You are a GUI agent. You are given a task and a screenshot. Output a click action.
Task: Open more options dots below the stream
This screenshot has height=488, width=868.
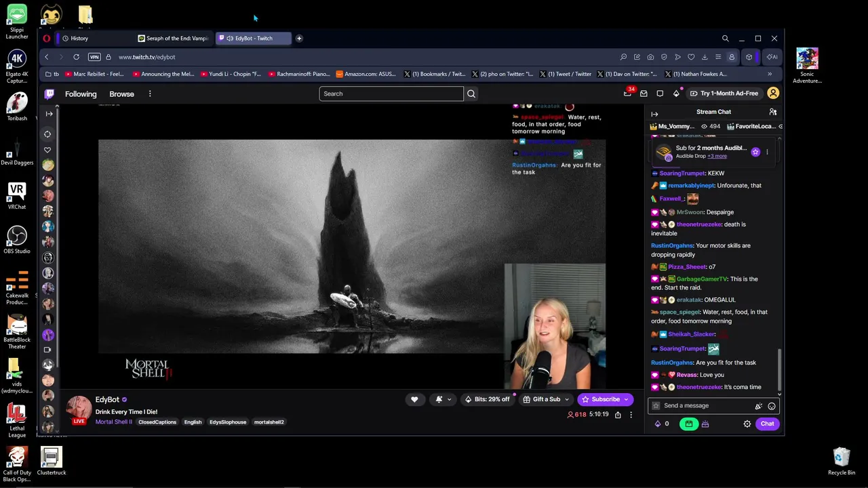pyautogui.click(x=631, y=415)
